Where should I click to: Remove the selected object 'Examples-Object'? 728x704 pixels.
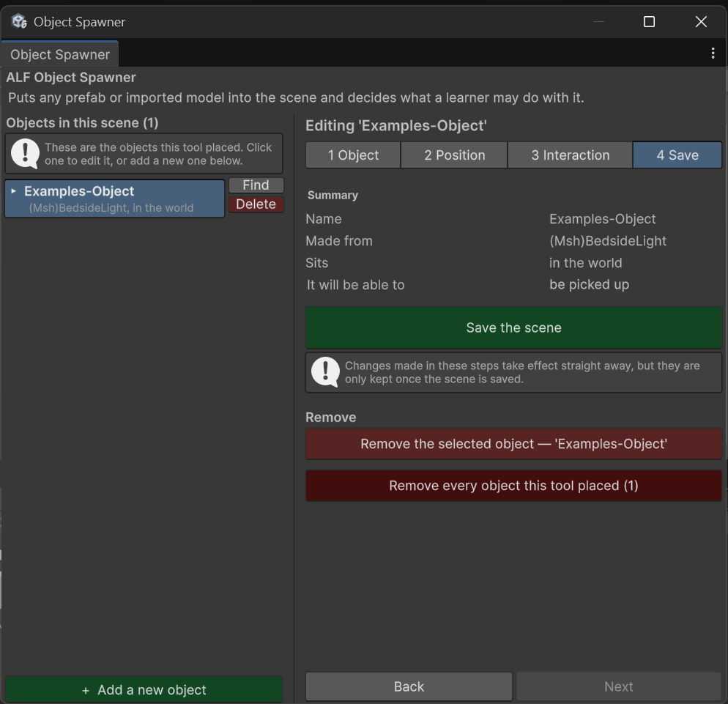click(513, 444)
